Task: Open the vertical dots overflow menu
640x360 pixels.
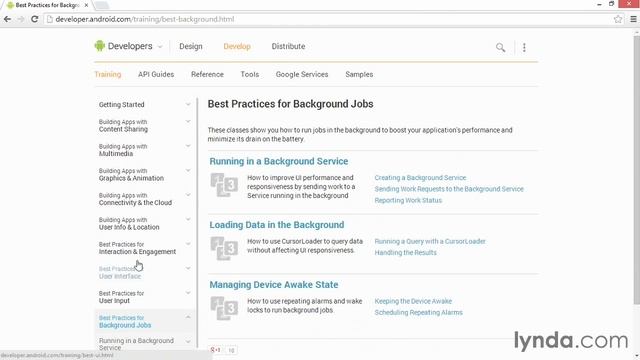Action: [x=524, y=47]
